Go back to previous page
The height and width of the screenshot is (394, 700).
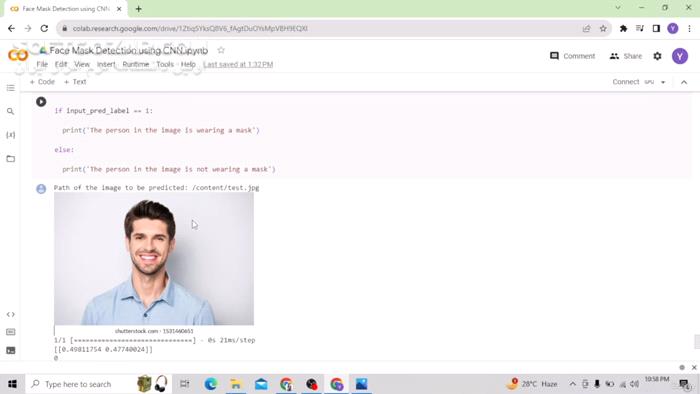point(11,29)
